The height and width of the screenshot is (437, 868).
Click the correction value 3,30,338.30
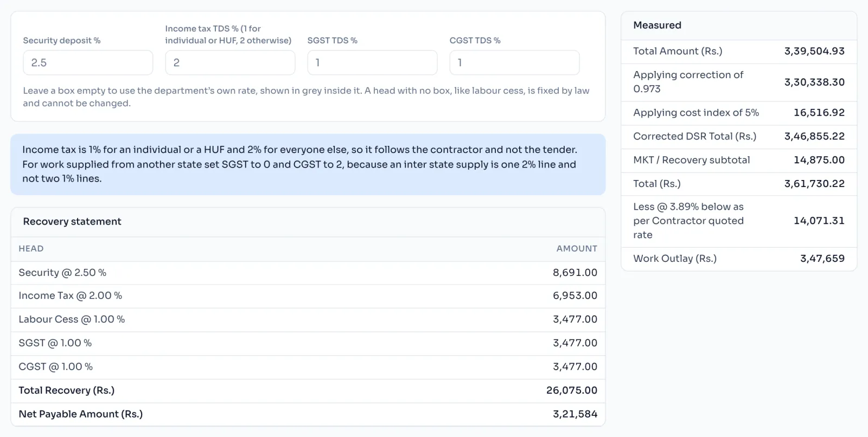[x=814, y=82]
